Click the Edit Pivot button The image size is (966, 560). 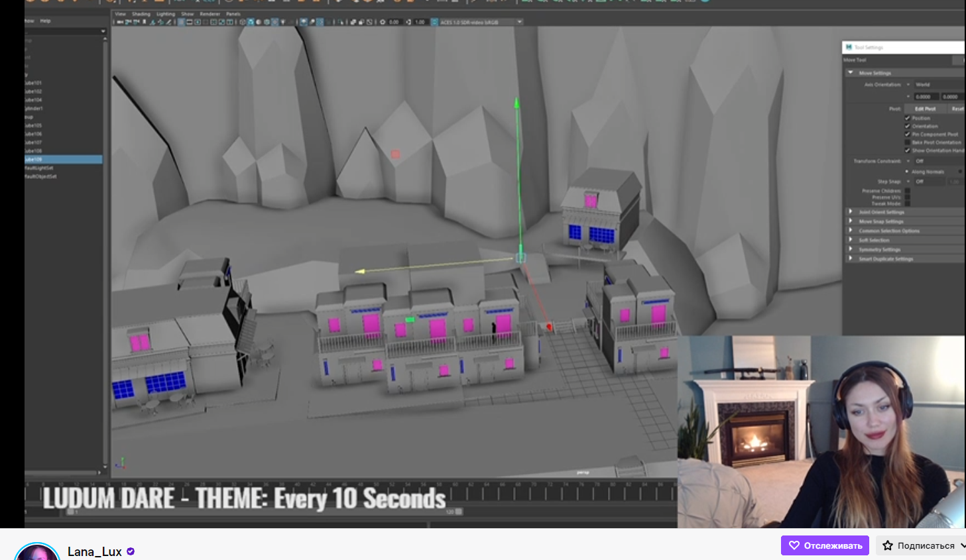(925, 109)
